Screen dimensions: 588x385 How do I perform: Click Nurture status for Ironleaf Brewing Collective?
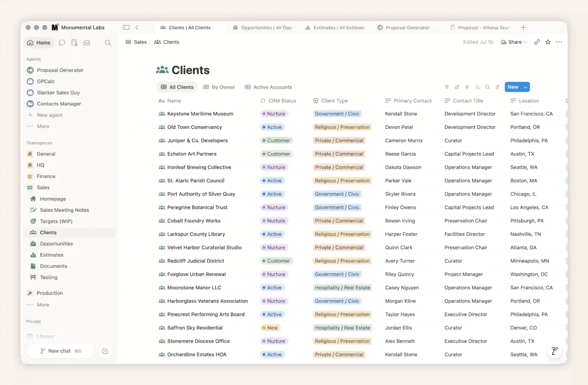pos(274,167)
